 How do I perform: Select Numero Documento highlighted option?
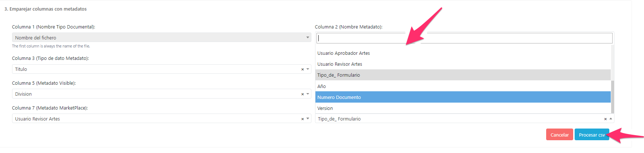tap(339, 97)
